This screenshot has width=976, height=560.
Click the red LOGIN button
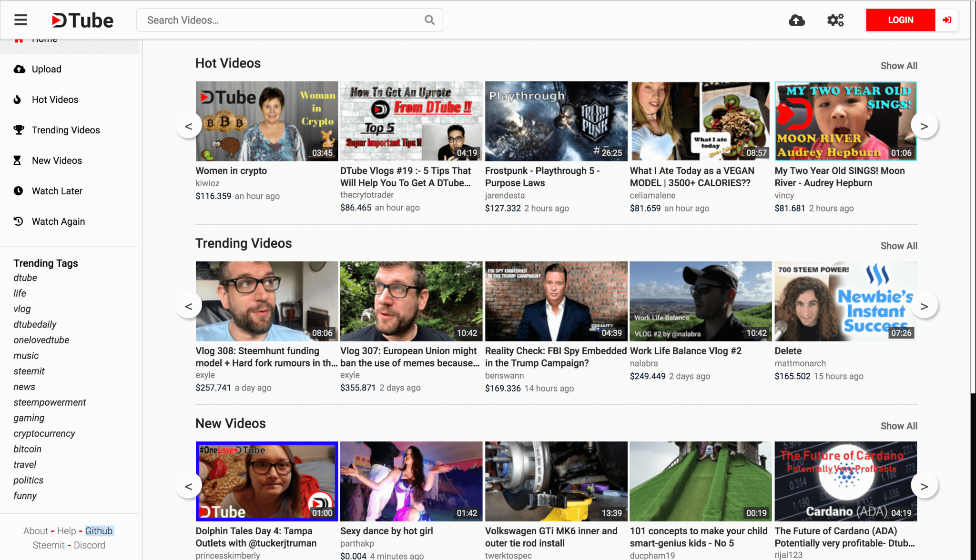(900, 20)
